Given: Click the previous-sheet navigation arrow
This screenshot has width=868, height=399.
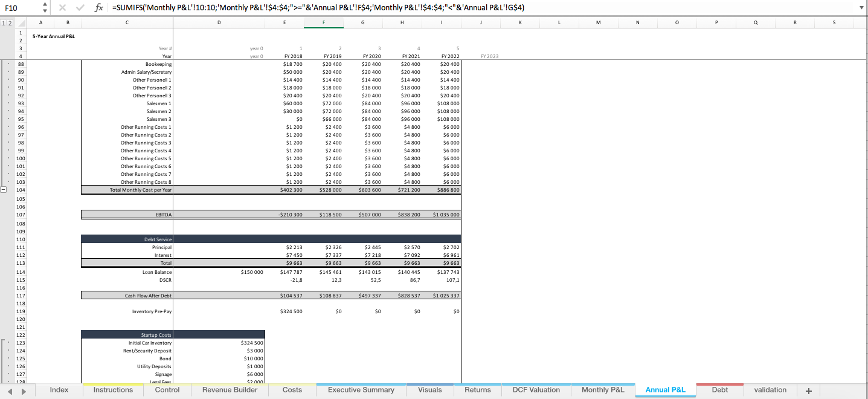Looking at the screenshot, I should point(8,390).
